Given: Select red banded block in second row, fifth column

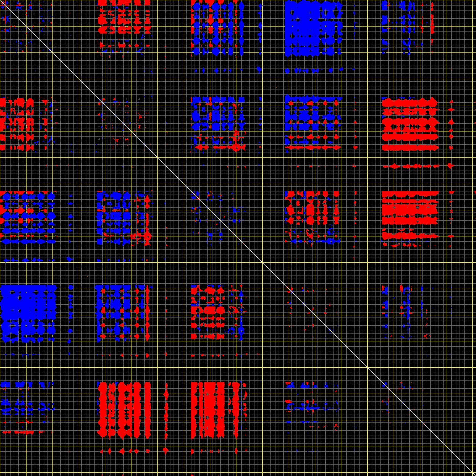Looking at the screenshot, I should pos(409,123).
